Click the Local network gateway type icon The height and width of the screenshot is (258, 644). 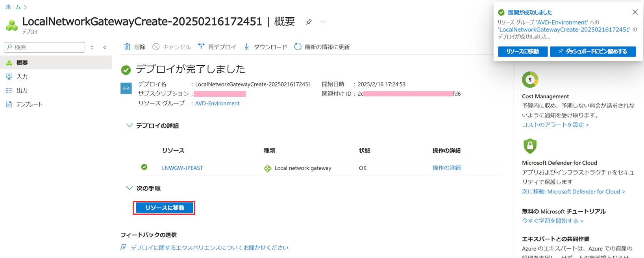(268, 168)
